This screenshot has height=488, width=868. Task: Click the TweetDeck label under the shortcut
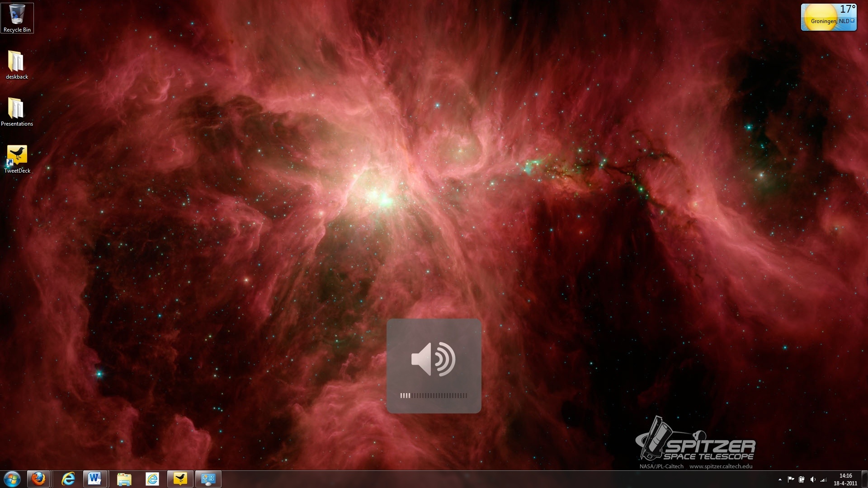(x=17, y=171)
